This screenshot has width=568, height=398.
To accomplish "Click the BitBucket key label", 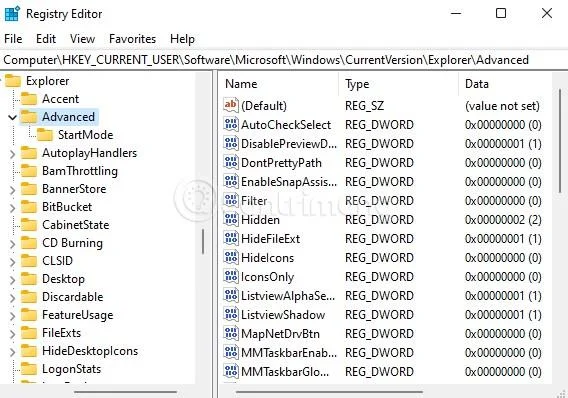I will point(67,207).
